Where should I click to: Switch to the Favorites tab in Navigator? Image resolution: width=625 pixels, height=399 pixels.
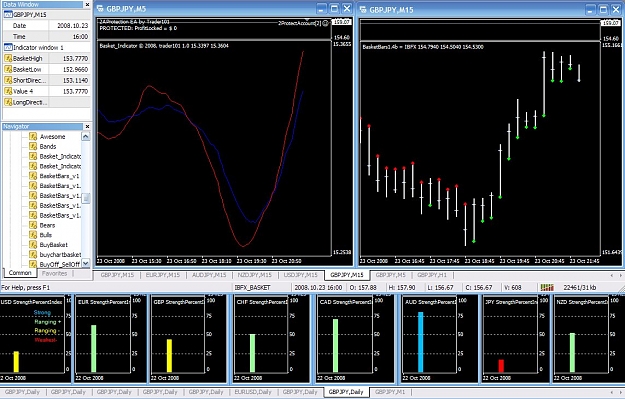click(x=55, y=273)
